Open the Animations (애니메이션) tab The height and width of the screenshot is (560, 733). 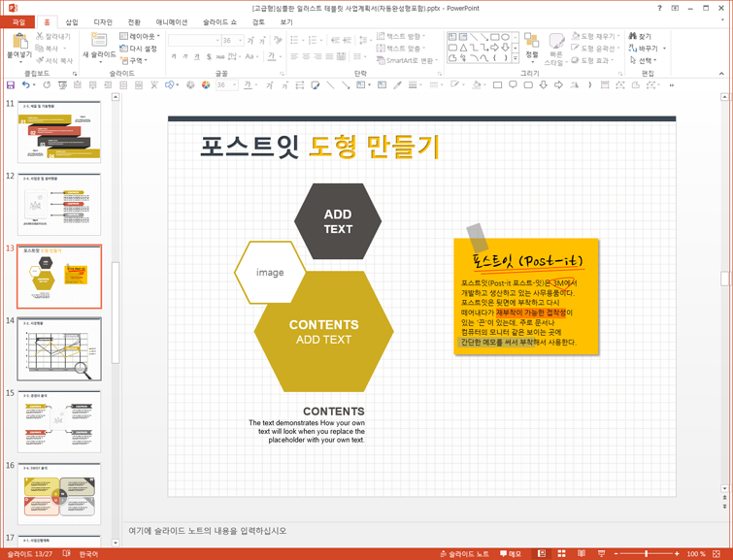[172, 22]
